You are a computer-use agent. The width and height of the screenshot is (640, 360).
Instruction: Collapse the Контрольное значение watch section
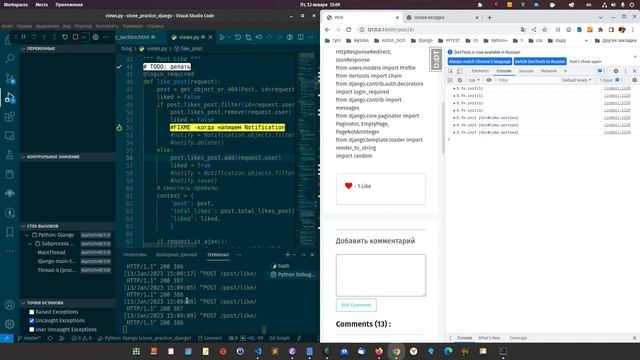(23, 157)
